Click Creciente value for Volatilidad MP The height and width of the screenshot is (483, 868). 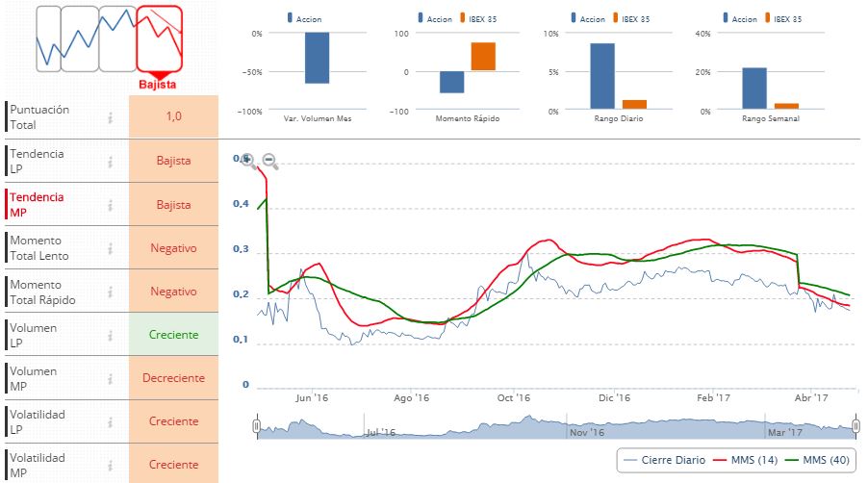[x=174, y=464]
